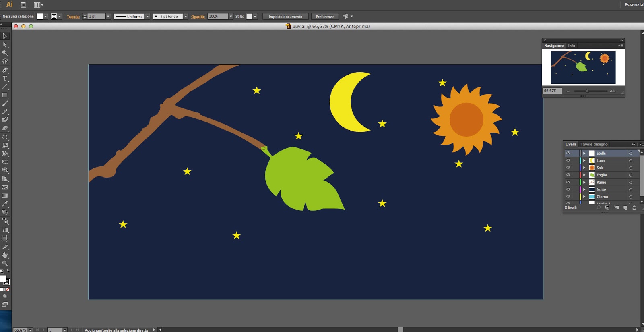Viewport: 644px width, 332px height.
Task: Click the Navigatore zoom percentage field
Action: (x=552, y=91)
